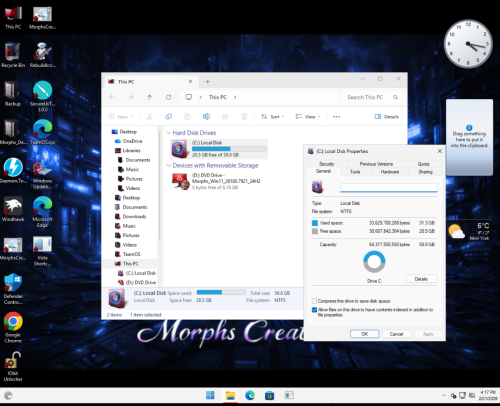Click the weather widget showing 6°C

pos(469,231)
